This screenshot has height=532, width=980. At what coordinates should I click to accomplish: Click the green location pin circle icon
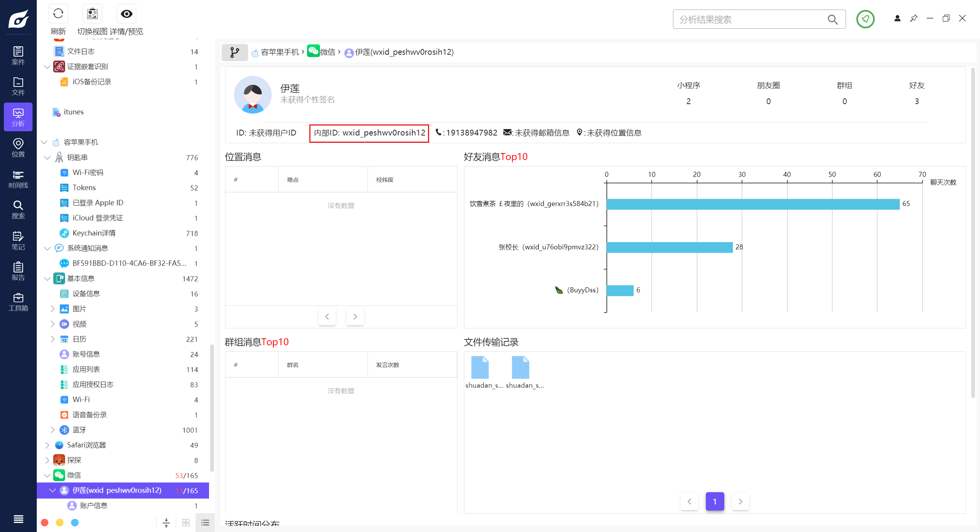tap(865, 19)
